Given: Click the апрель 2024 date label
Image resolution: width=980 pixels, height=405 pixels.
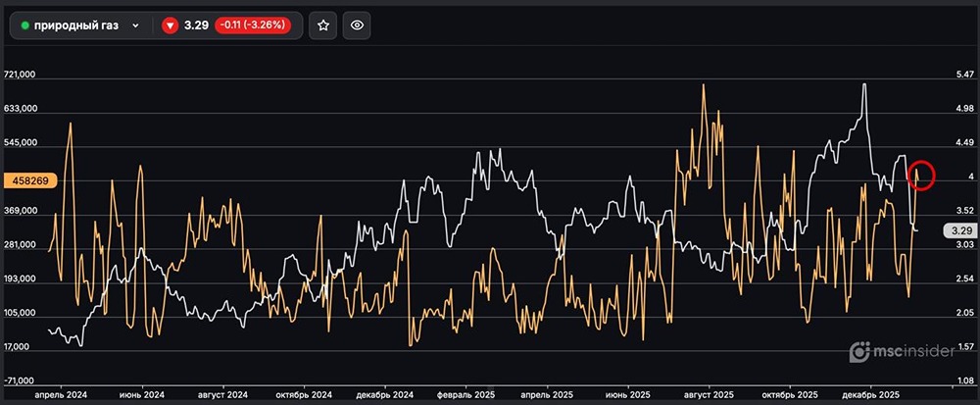Looking at the screenshot, I should (62, 394).
